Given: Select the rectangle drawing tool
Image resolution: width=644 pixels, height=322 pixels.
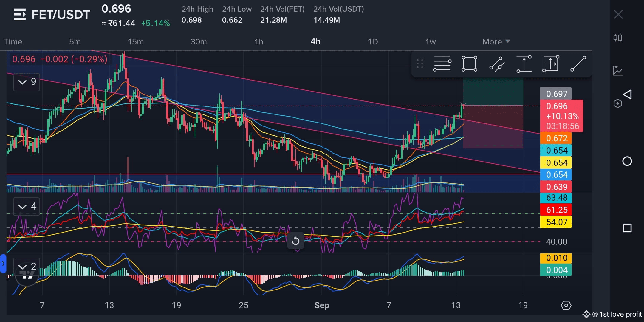Looking at the screenshot, I should [x=469, y=64].
